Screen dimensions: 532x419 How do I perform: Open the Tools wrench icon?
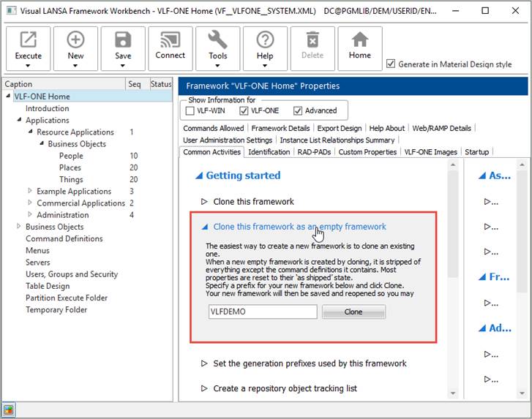click(217, 40)
